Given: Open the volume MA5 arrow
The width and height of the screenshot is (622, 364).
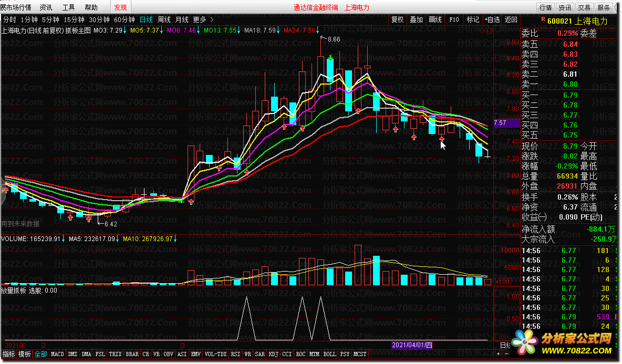Looking at the screenshot, I should [x=118, y=239].
